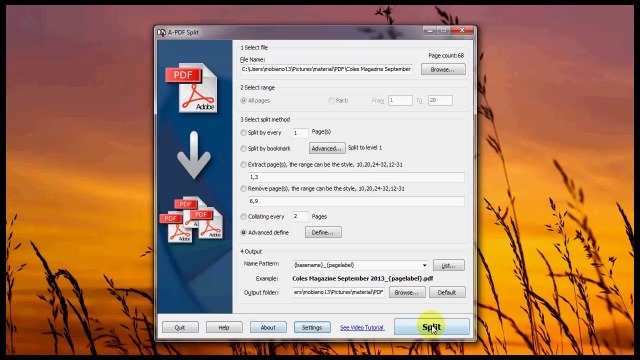Image resolution: width=640 pixels, height=360 pixels.
Task: Select the Extract page(s) radio option
Action: (244, 164)
